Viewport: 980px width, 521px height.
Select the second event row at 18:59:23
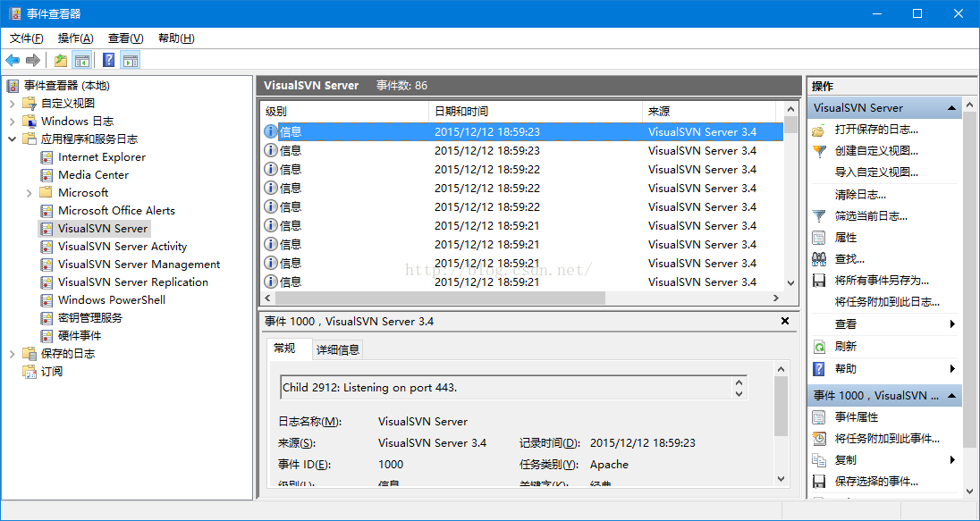522,150
